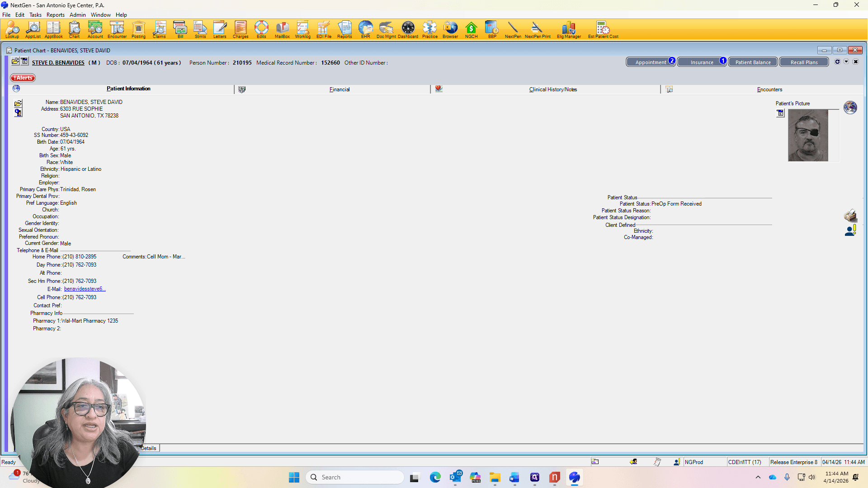Click the Bill toolbar icon
868x488 pixels.
click(180, 29)
